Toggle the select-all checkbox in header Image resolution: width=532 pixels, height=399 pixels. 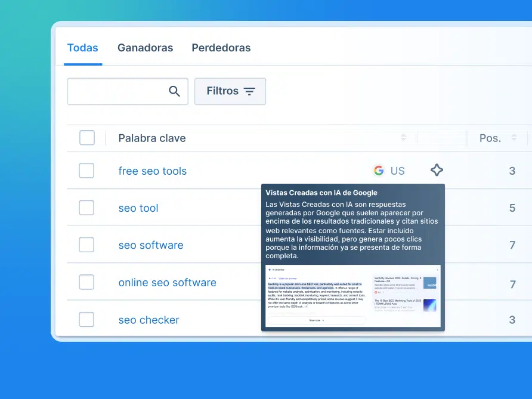pyautogui.click(x=87, y=138)
